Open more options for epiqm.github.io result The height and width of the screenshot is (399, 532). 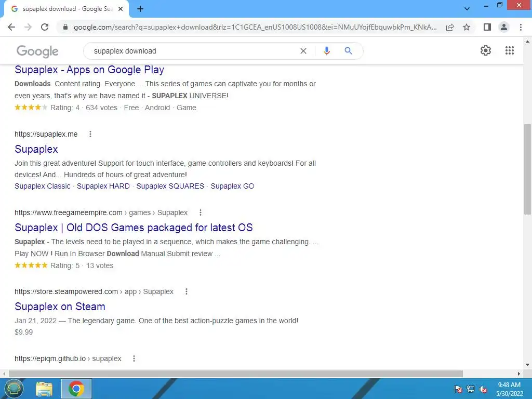(x=134, y=358)
